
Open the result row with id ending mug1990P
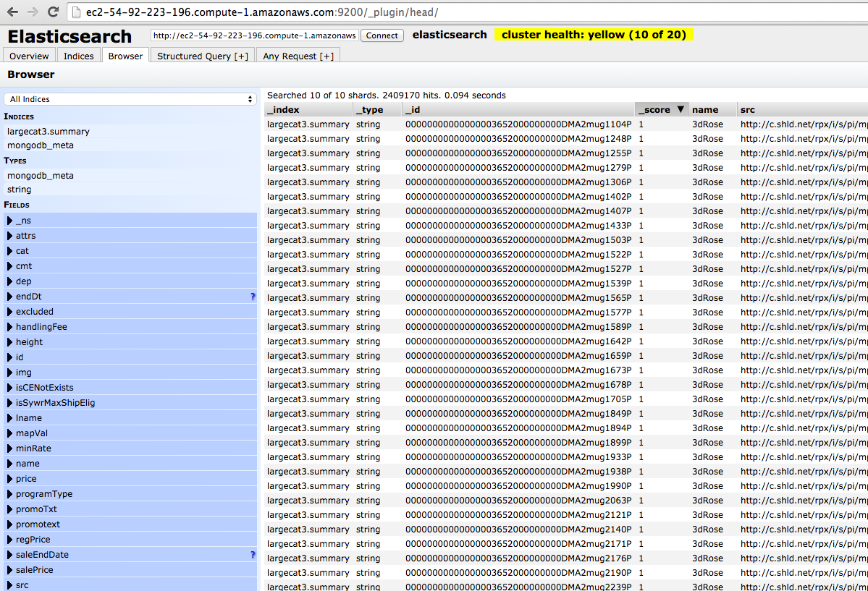pos(566,486)
